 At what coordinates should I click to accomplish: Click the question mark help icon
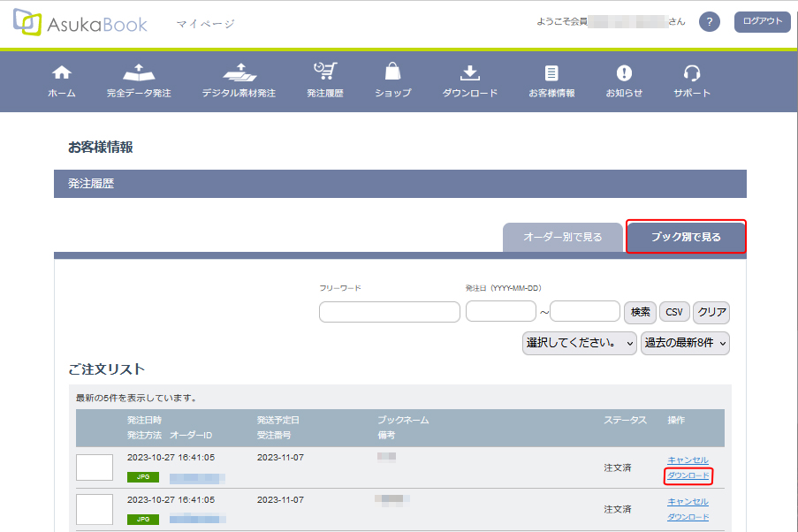[x=710, y=22]
